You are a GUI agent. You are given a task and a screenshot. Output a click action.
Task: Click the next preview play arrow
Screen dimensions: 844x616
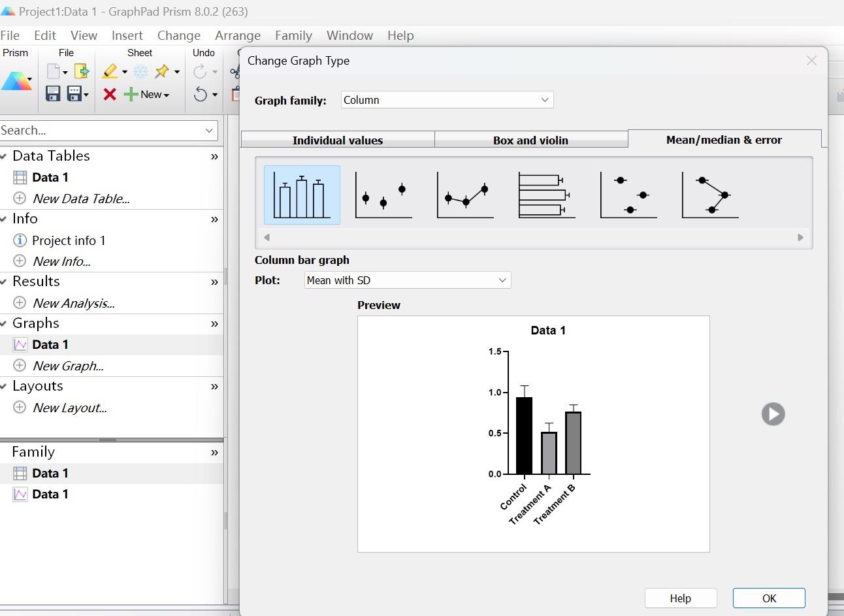[773, 414]
